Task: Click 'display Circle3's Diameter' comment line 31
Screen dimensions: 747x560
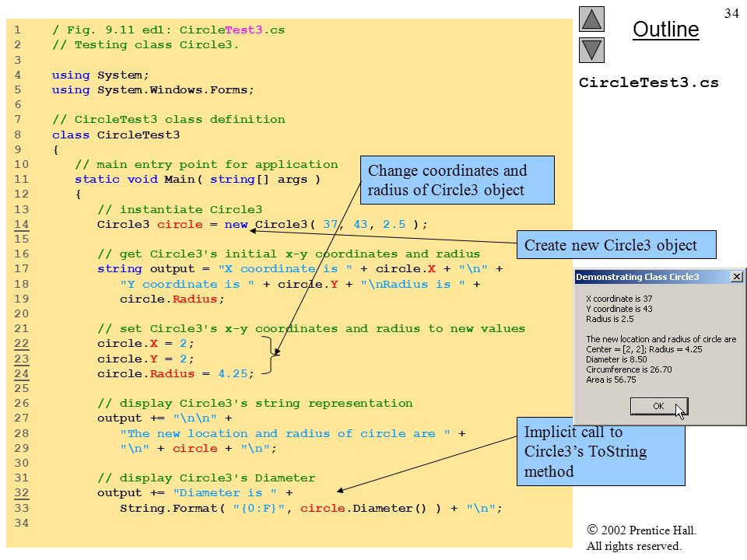Action: click(205, 478)
